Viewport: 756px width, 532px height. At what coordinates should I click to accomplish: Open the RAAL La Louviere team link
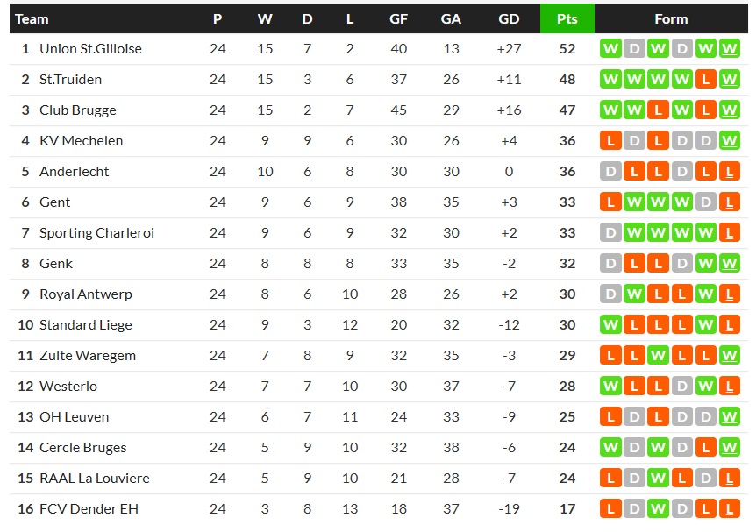click(95, 479)
